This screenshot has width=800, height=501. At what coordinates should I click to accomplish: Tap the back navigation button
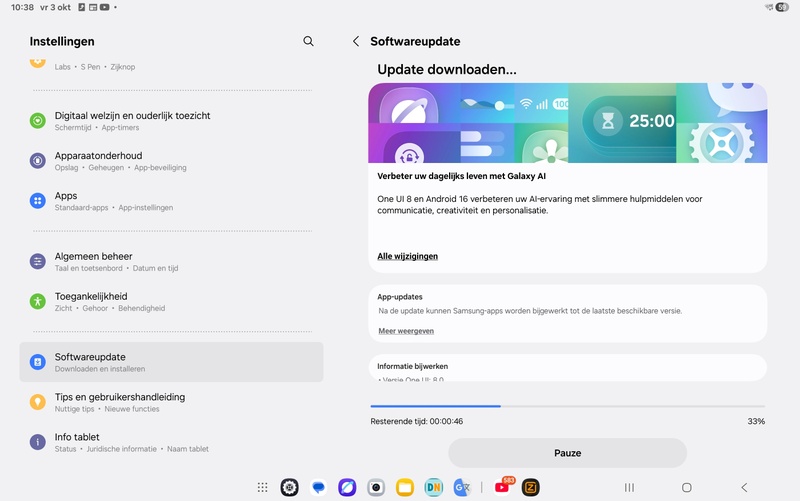(744, 488)
